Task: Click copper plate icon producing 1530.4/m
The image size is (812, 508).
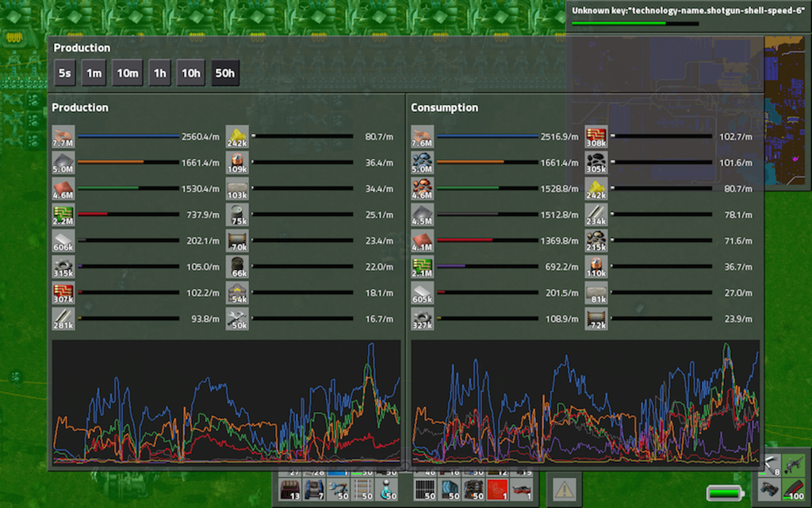Action: pos(63,189)
